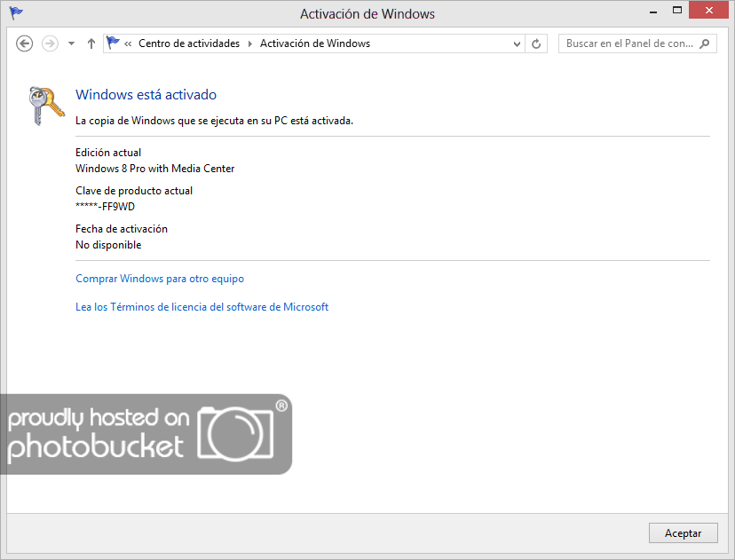Click the title bar flag system icon
This screenshot has width=735, height=560.
15,12
